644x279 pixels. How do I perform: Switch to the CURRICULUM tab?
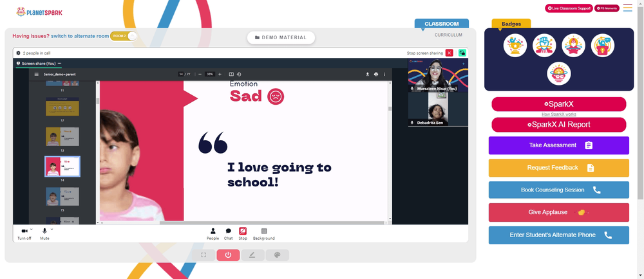448,35
